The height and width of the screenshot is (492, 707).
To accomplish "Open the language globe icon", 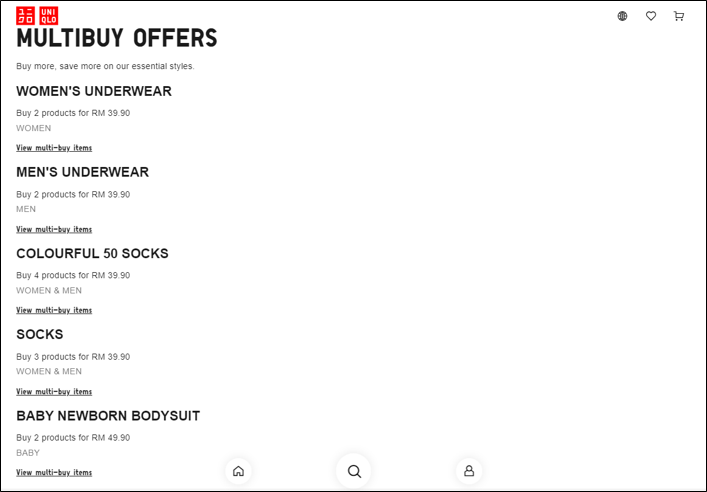I will coord(622,16).
